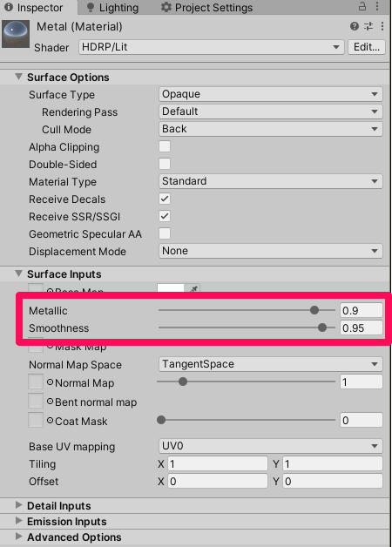Click the Metal material preview thumbnail
This screenshot has height=547, width=392.
click(x=16, y=34)
